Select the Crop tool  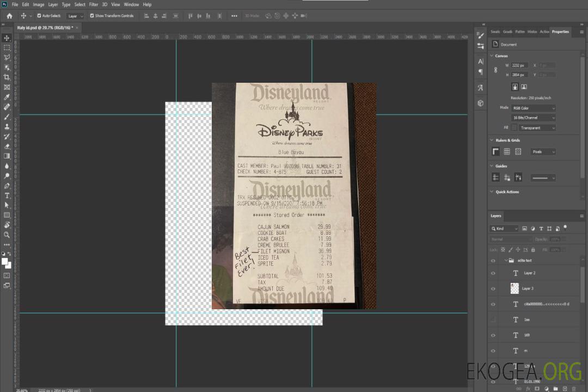click(x=7, y=77)
